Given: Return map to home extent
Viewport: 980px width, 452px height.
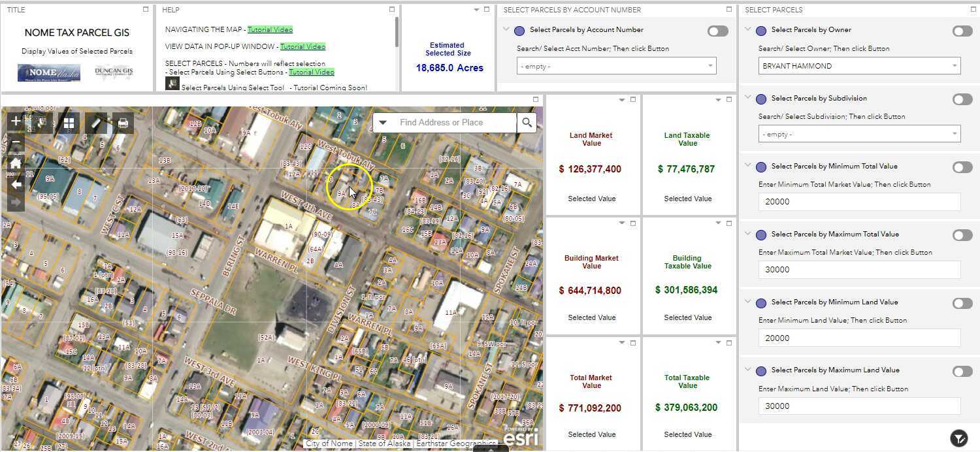Looking at the screenshot, I should [x=16, y=163].
